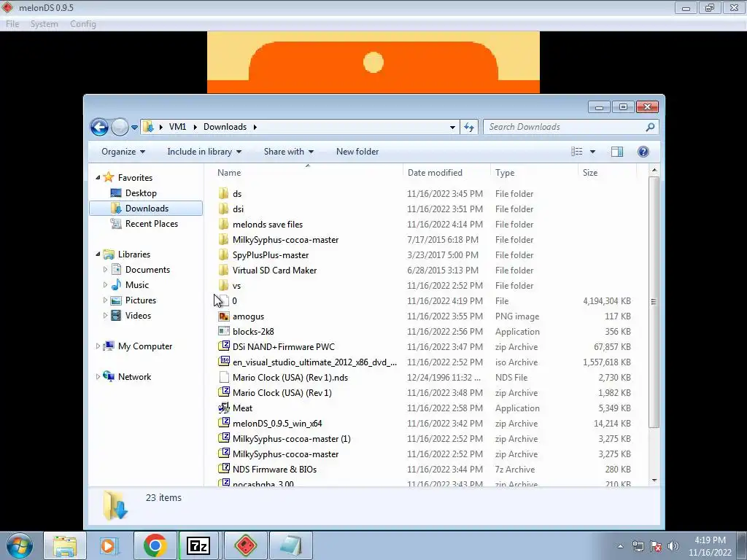
Task: Click the search magnifier icon
Action: click(650, 127)
